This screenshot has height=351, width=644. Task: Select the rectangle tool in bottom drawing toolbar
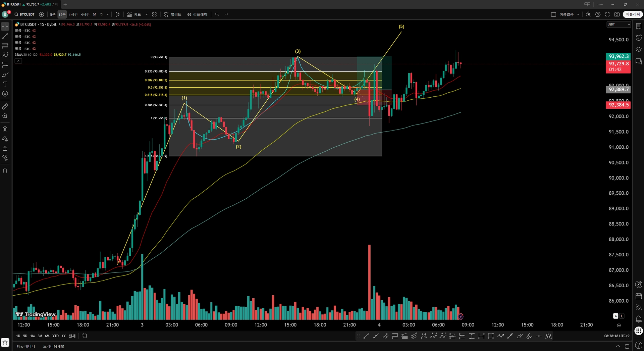pos(491,336)
